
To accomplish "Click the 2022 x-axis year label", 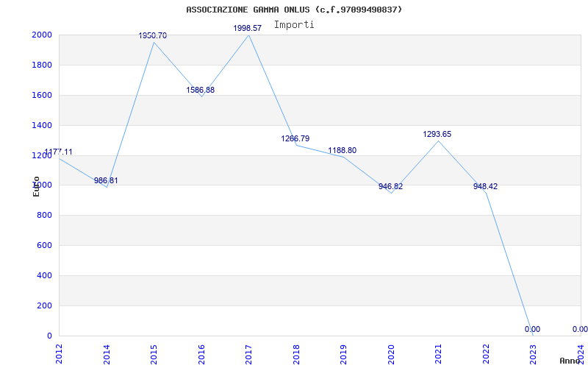I will click(486, 354).
